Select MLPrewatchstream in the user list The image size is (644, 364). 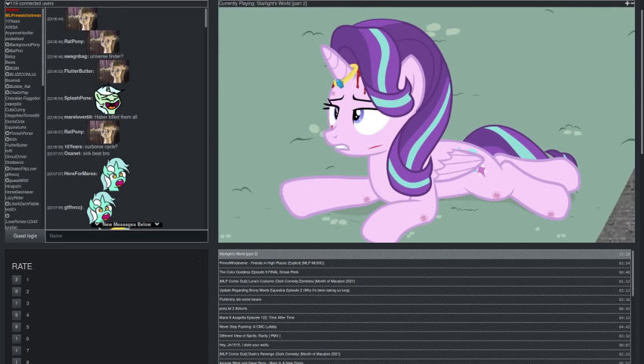click(x=23, y=15)
